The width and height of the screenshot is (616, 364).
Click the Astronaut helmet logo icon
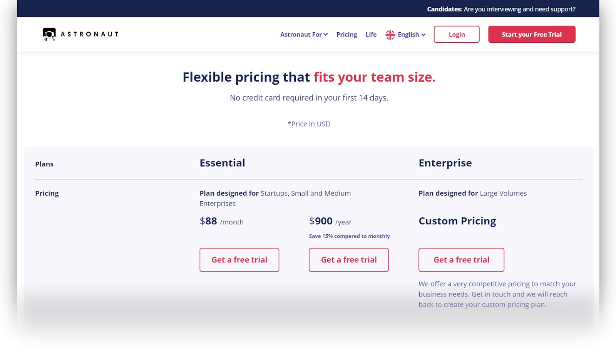(x=49, y=34)
